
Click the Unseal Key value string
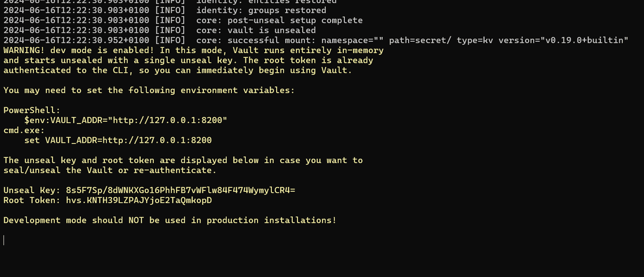pyautogui.click(x=181, y=190)
